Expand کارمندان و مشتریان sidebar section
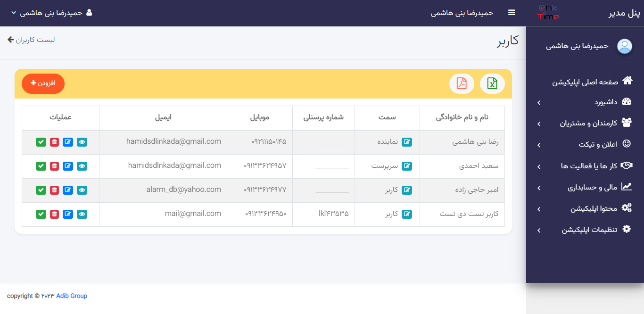 click(x=585, y=124)
